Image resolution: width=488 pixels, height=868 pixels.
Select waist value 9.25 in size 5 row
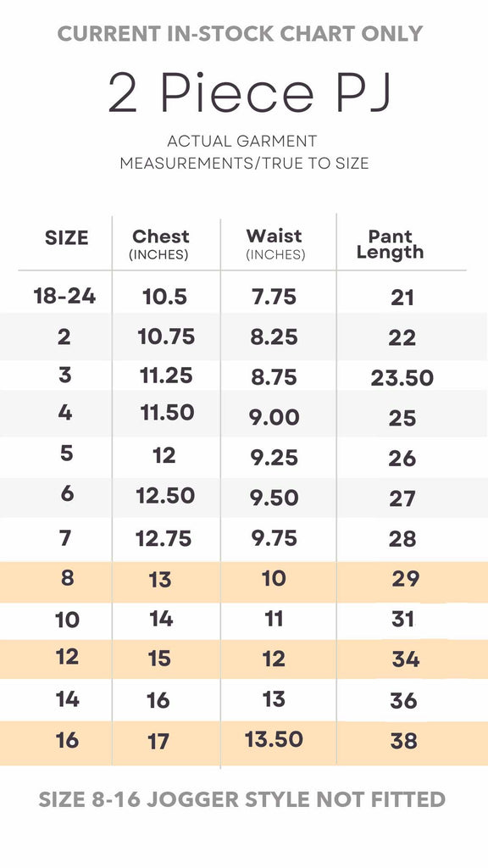274,458
